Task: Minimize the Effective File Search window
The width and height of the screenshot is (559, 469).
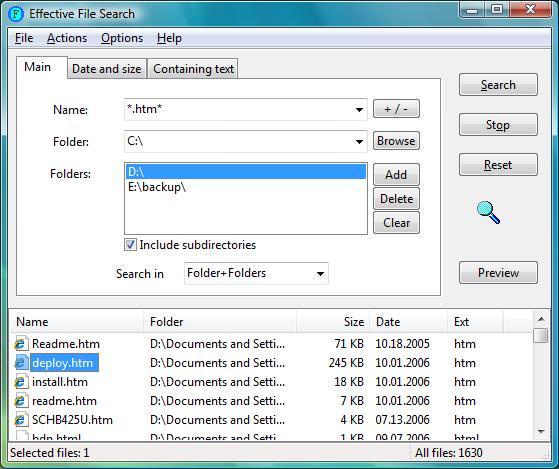Action: [472, 10]
